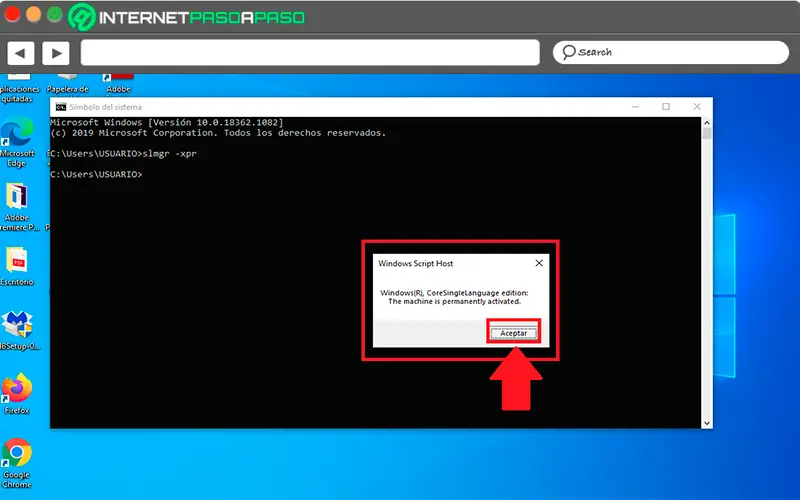Launch Firefox from the desktop
This screenshot has width=800, height=500.
(17, 393)
